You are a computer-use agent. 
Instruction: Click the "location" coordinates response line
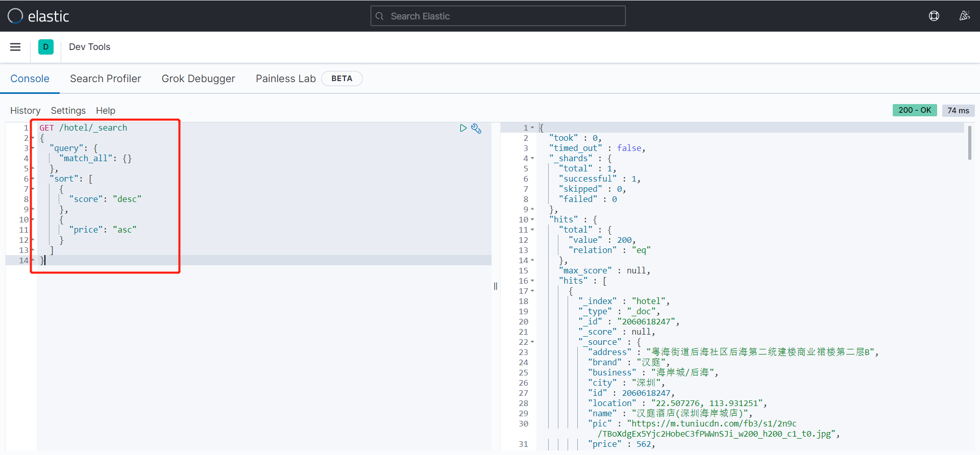(x=677, y=403)
